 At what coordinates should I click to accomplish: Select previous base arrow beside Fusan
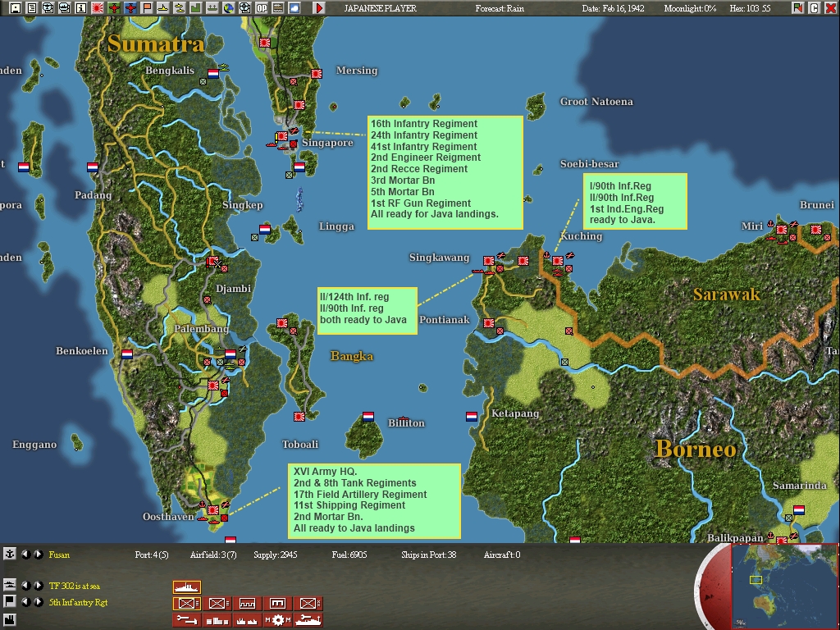pyautogui.click(x=25, y=555)
